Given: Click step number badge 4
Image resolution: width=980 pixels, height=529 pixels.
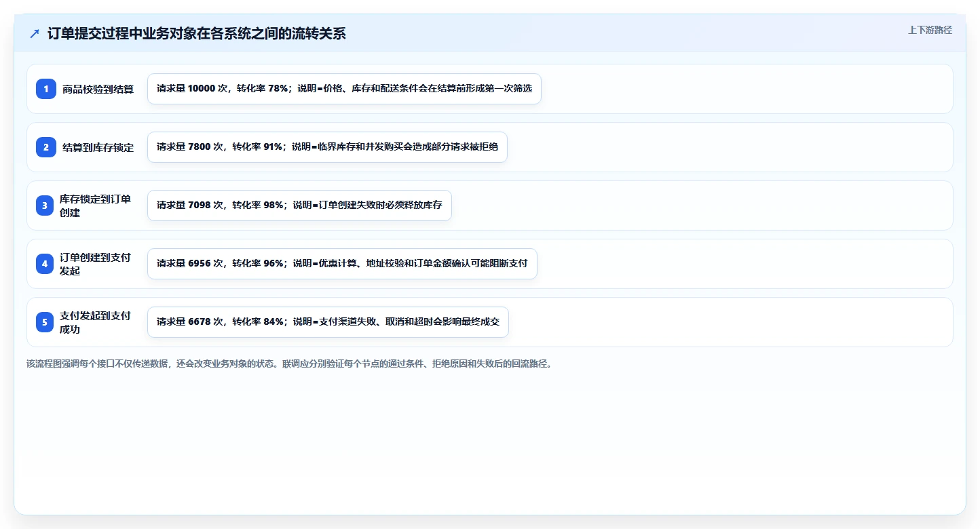Looking at the screenshot, I should click(x=45, y=264).
